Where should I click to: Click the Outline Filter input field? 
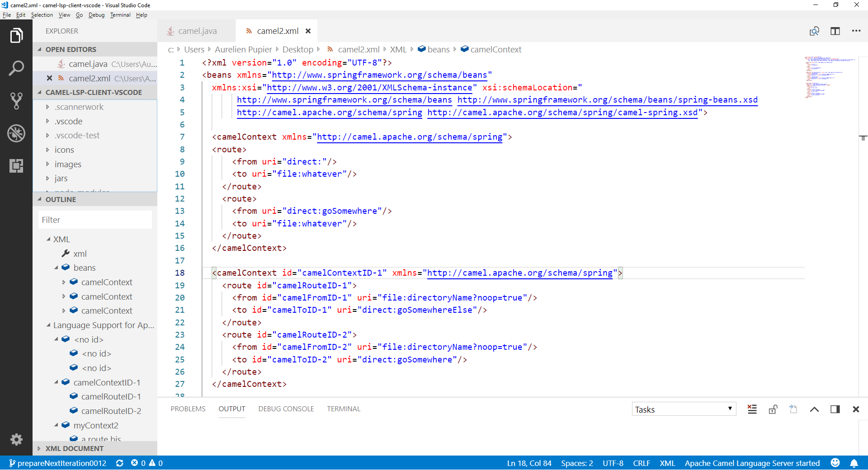pyautogui.click(x=95, y=220)
